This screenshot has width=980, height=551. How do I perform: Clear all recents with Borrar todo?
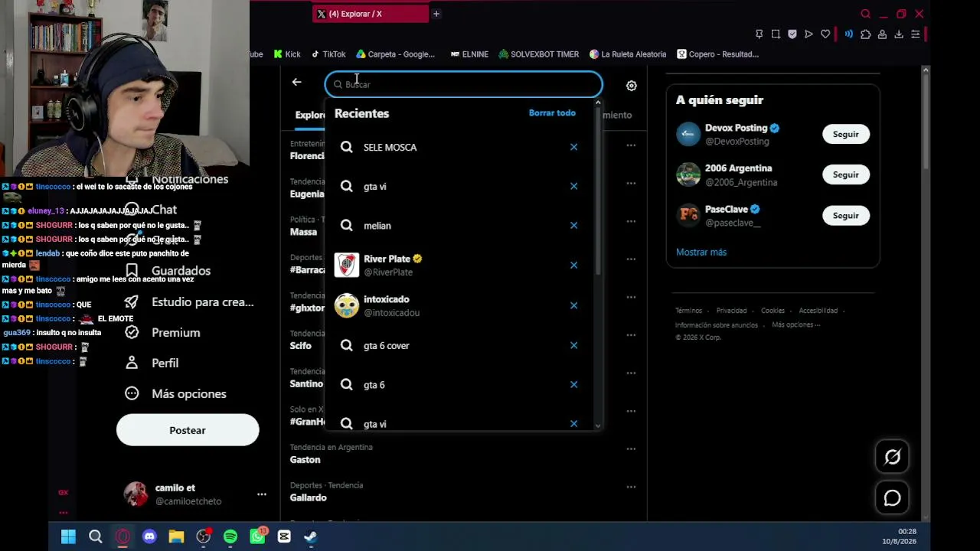552,112
